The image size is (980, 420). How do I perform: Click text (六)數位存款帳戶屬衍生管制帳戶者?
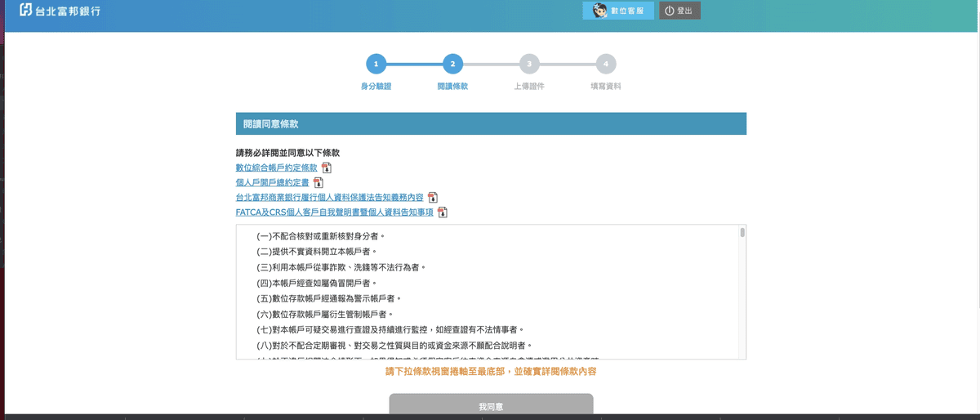[x=325, y=314]
